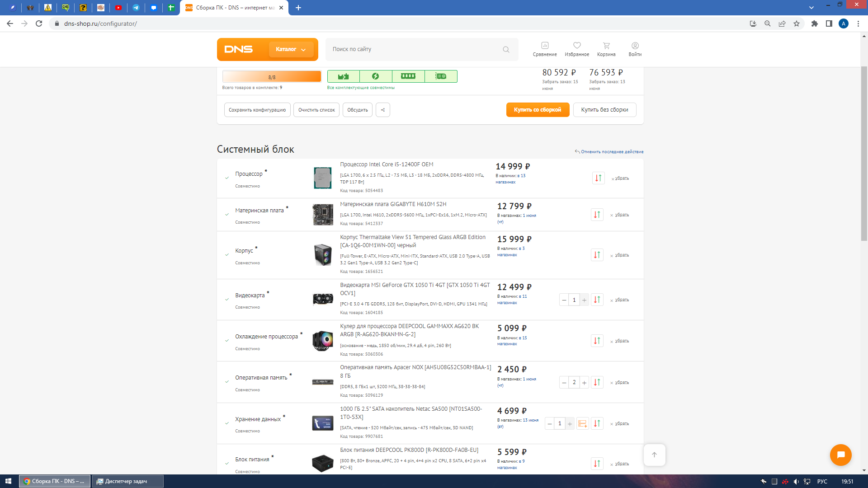
Task: Click Отменить последнее действие link
Action: 609,152
